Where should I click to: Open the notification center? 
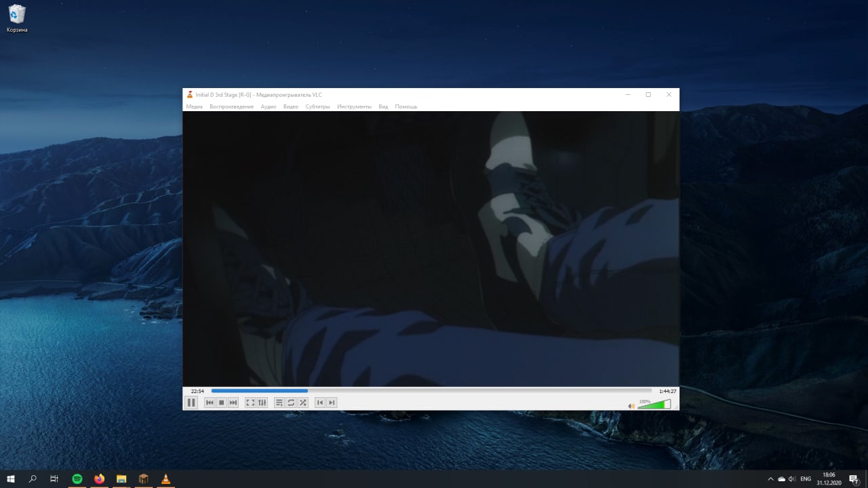point(854,479)
